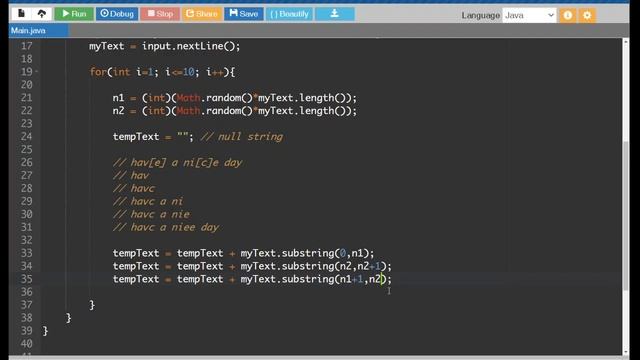The height and width of the screenshot is (360, 640).
Task: Click the '// havc' comment on line 28
Action: (x=134, y=189)
